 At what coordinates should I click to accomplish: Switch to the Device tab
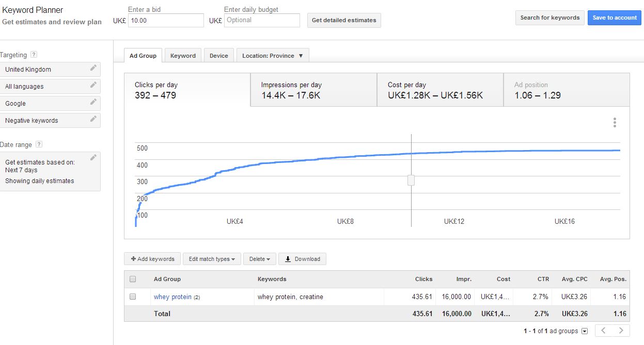(x=218, y=56)
